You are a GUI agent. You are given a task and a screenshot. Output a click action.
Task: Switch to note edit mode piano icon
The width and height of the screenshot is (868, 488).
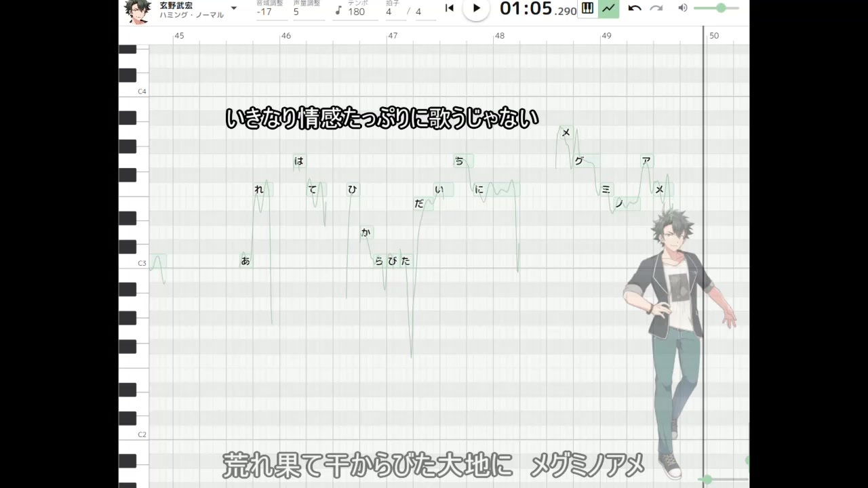[x=587, y=8]
